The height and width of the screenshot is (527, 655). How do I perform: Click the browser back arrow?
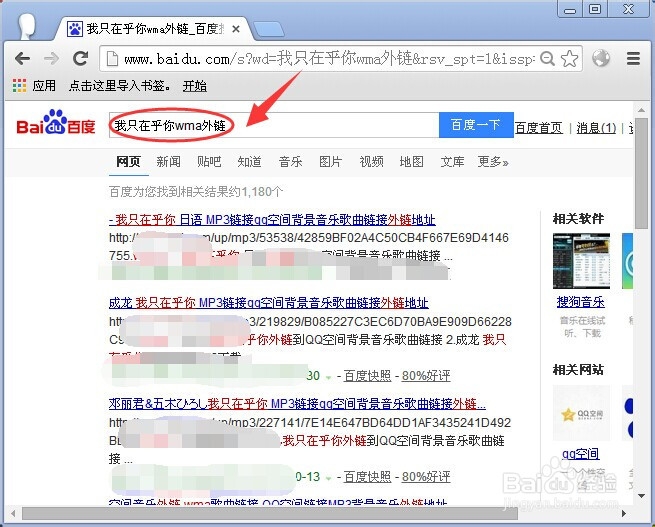point(23,58)
